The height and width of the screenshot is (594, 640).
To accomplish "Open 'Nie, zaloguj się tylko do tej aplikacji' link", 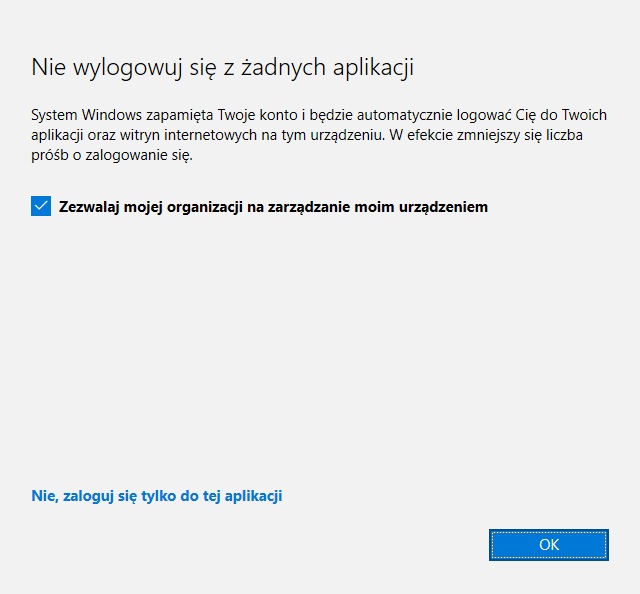I will click(157, 496).
